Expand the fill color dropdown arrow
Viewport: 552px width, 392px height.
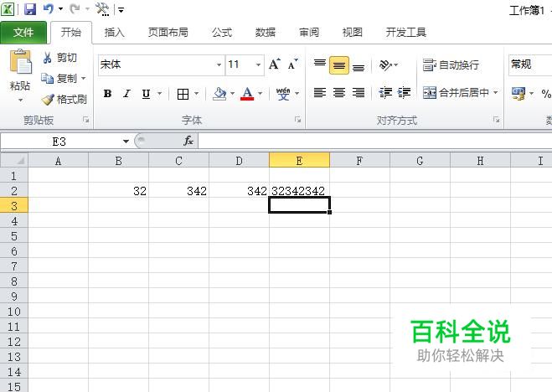232,94
